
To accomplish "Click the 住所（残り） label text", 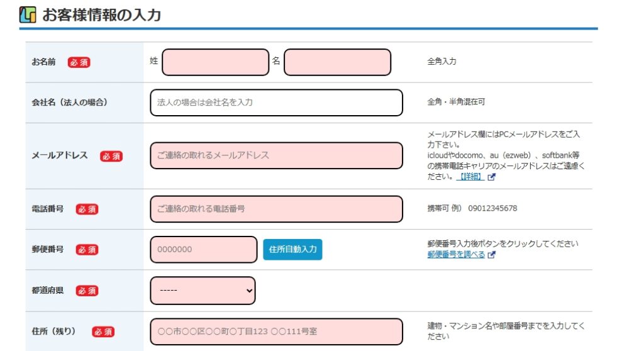I will [x=54, y=331].
